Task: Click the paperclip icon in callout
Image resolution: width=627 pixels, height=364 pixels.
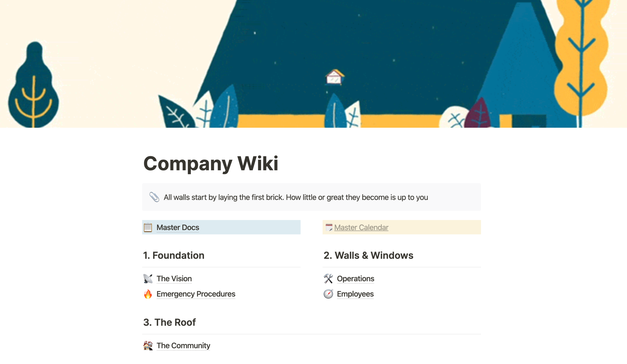Action: point(154,197)
